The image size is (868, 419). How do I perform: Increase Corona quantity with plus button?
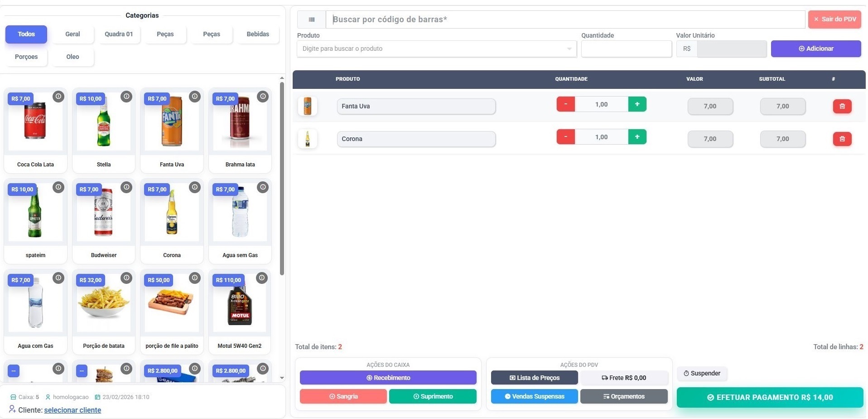pyautogui.click(x=637, y=137)
